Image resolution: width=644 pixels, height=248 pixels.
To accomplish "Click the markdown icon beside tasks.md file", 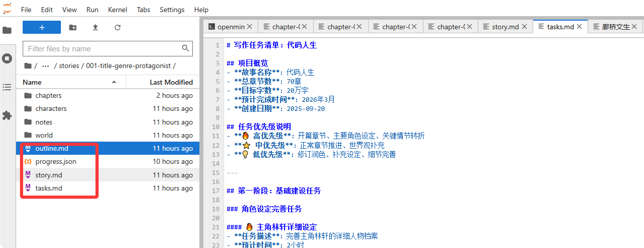I will (28, 188).
